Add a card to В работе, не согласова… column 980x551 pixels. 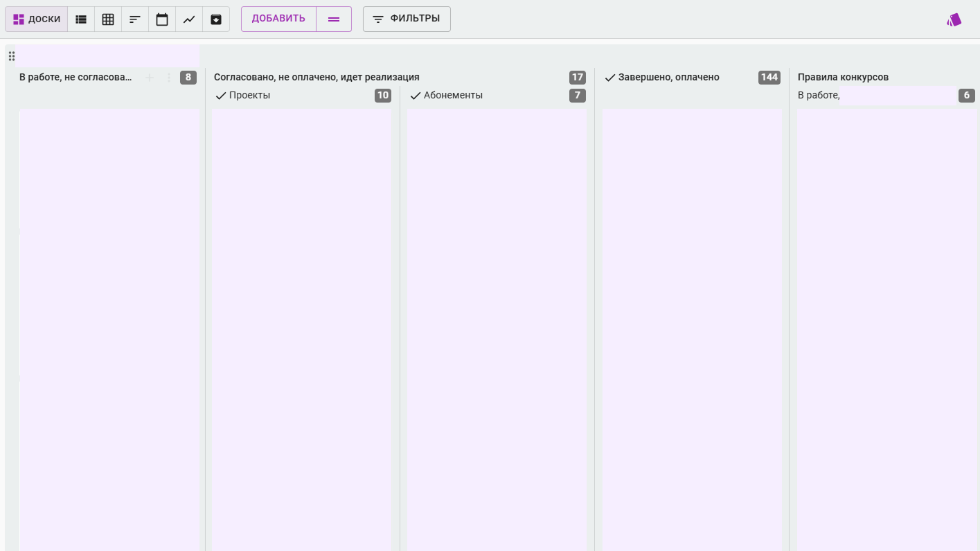click(x=149, y=78)
